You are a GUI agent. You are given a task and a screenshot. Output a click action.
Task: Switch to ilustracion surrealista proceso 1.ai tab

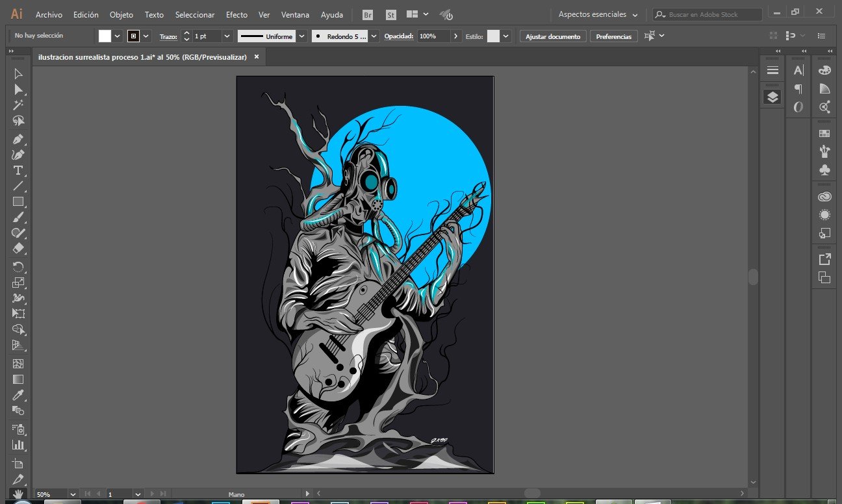[142, 57]
